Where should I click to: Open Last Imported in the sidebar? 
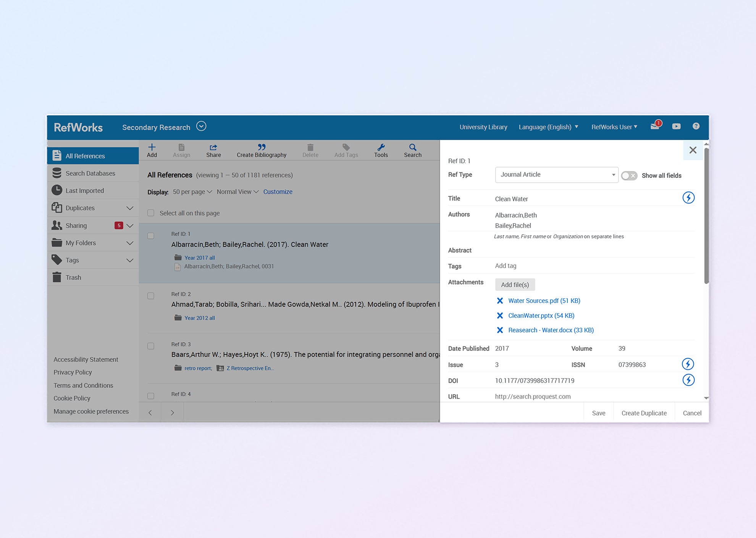[84, 190]
